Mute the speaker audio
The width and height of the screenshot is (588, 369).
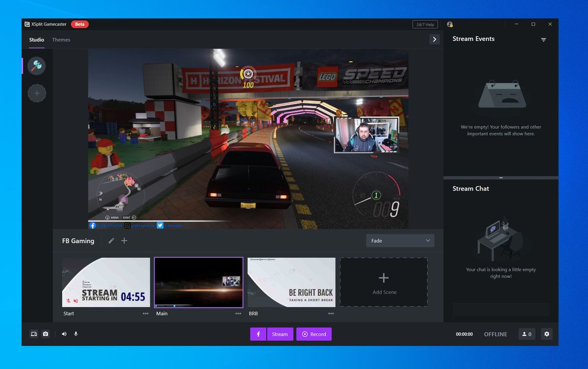64,334
